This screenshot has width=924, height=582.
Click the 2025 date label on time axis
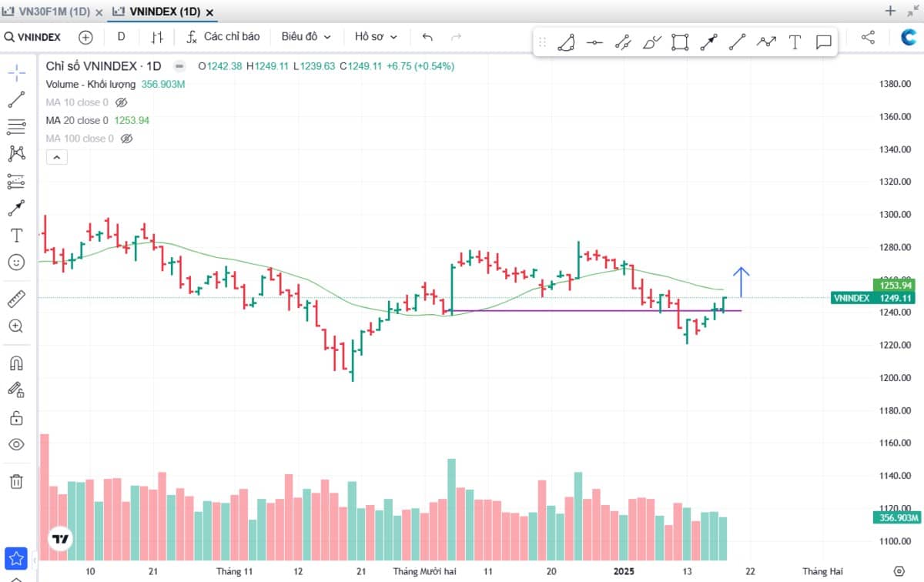[x=624, y=571]
